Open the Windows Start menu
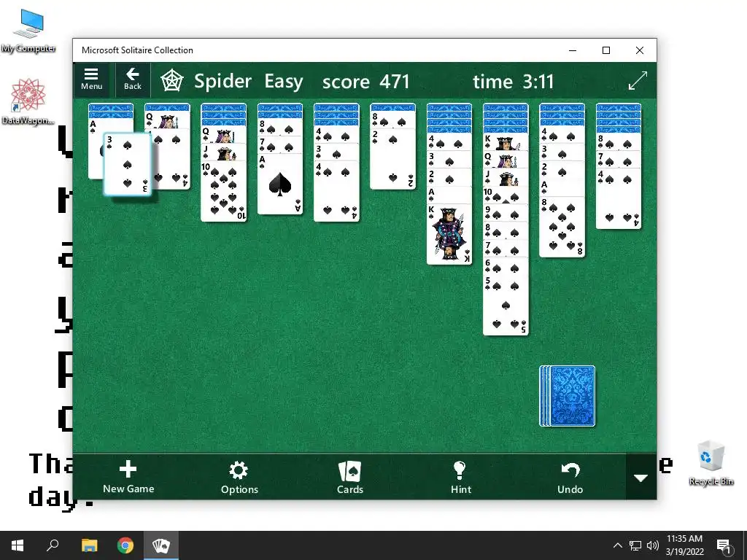The image size is (747, 560). point(18,545)
